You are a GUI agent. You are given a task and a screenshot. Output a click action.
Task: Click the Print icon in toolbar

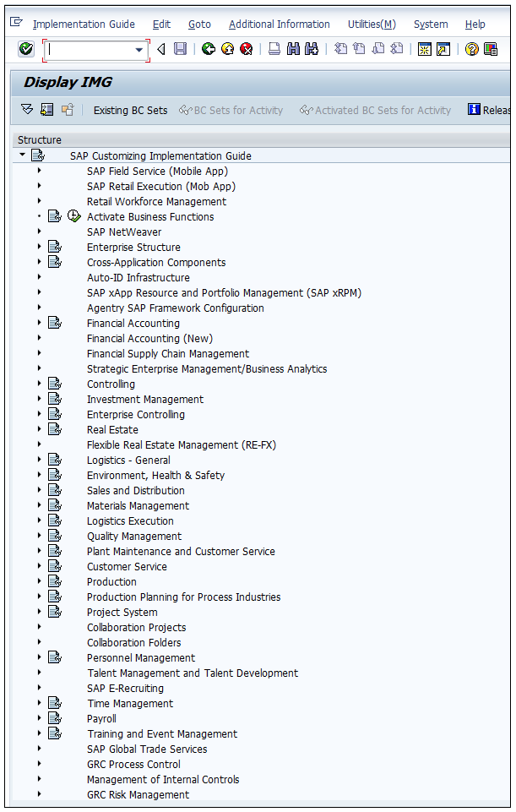coord(274,49)
